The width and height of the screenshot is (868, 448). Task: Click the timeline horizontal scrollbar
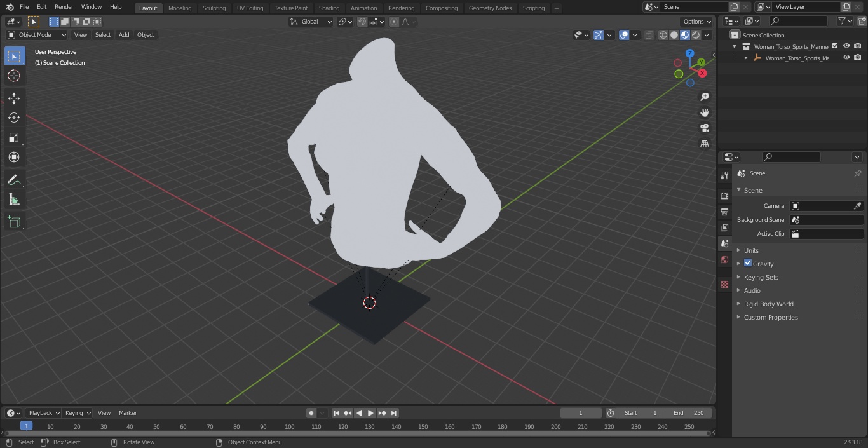[358, 433]
